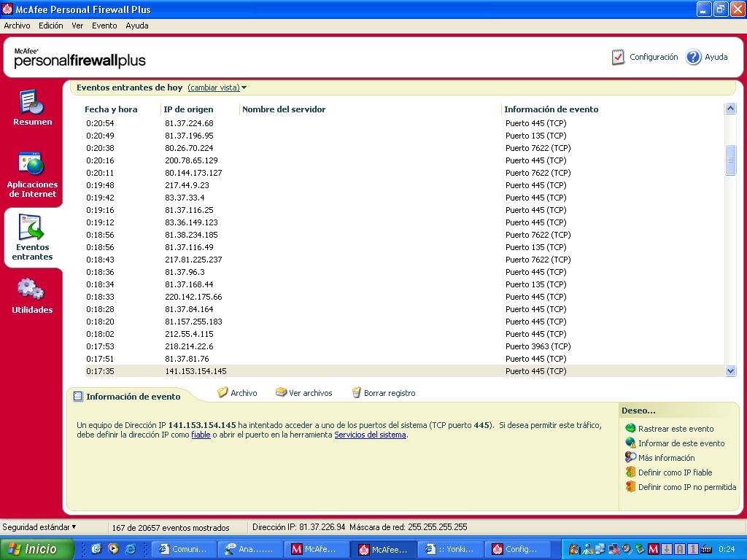
Task: Click the Borrar registro button
Action: coord(384,393)
